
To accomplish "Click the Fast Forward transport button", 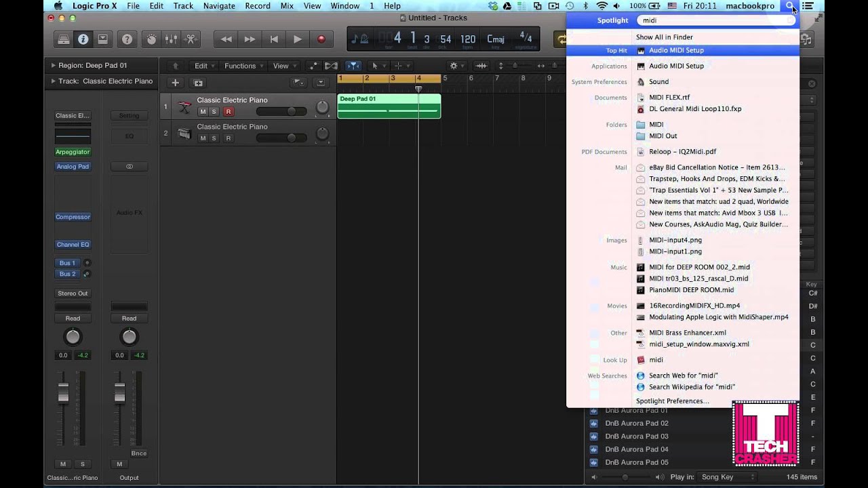I will (x=250, y=39).
